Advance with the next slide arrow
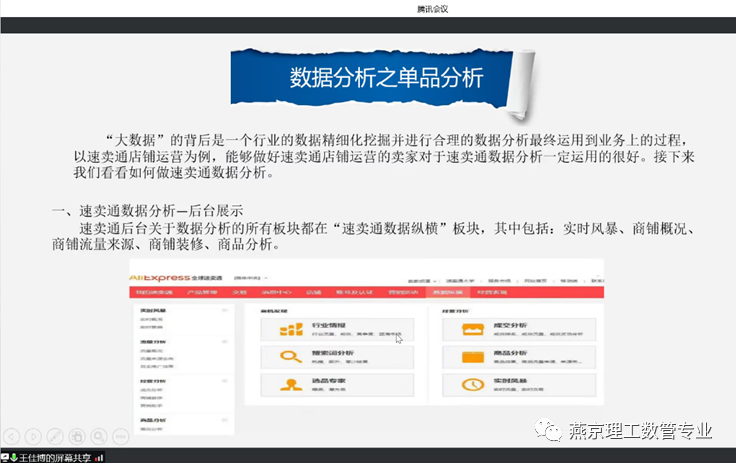736x463 pixels. [33, 436]
